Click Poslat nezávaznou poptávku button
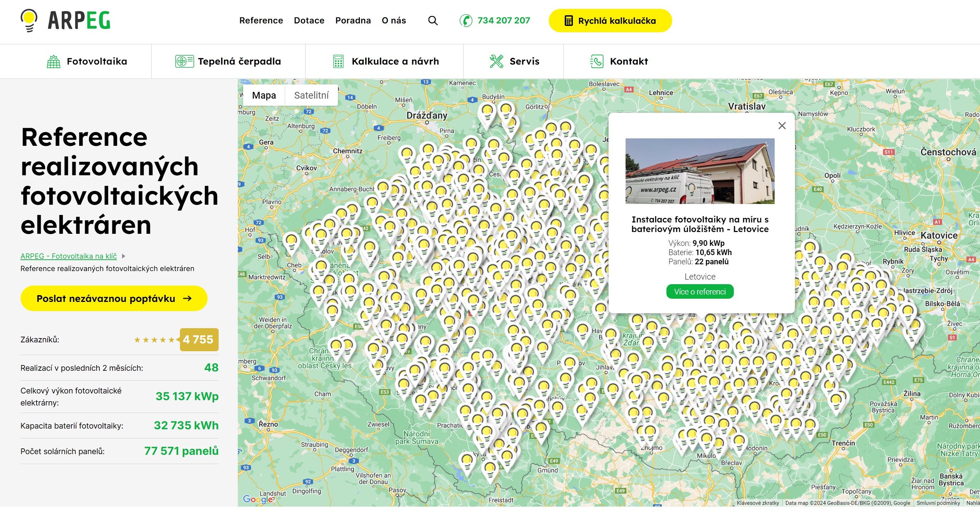The width and height of the screenshot is (980, 513). coord(114,298)
